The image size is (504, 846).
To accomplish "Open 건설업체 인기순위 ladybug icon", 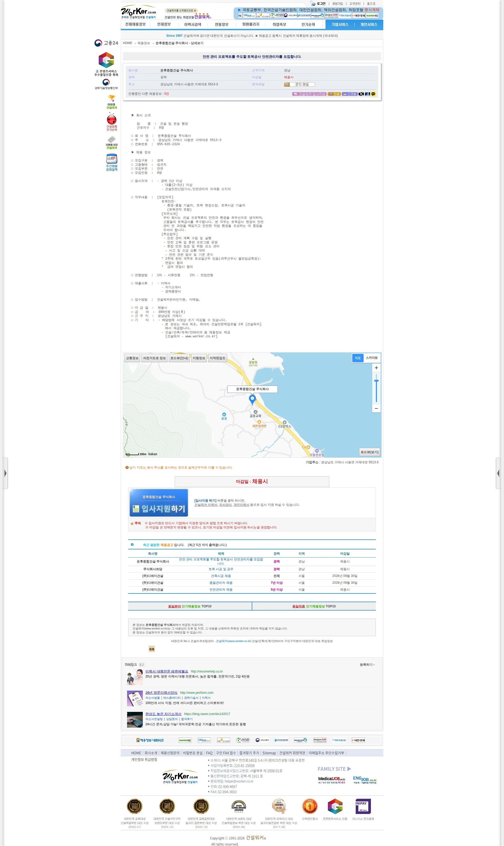I will point(111,122).
